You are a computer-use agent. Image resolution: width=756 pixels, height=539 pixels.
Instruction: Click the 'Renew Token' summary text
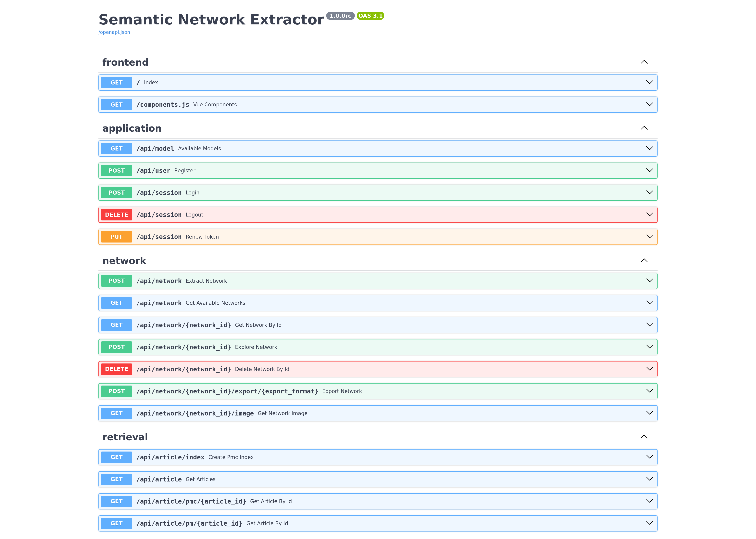202,237
